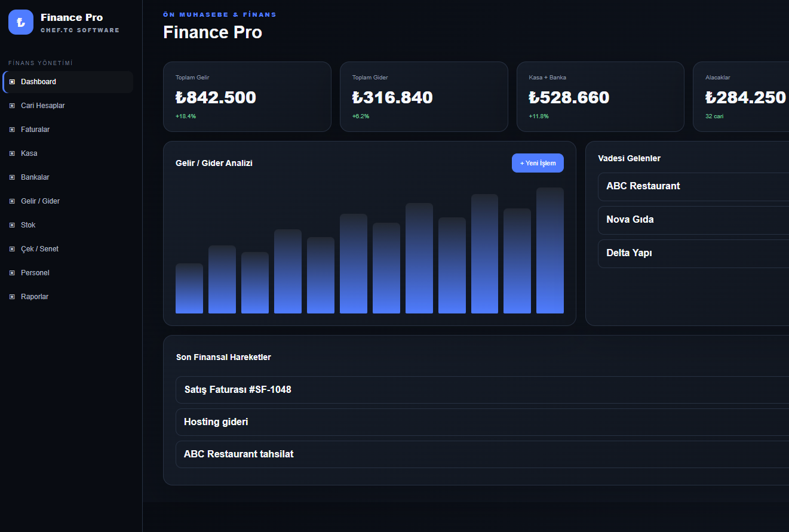
Task: Click the tallest bar in the chart
Action: (x=550, y=250)
